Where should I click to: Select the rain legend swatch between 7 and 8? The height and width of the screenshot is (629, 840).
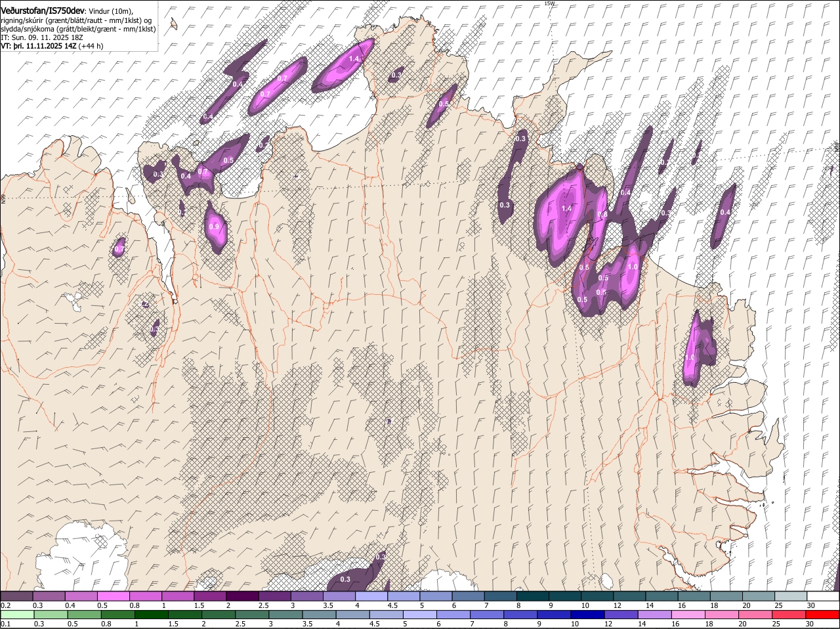486,615
